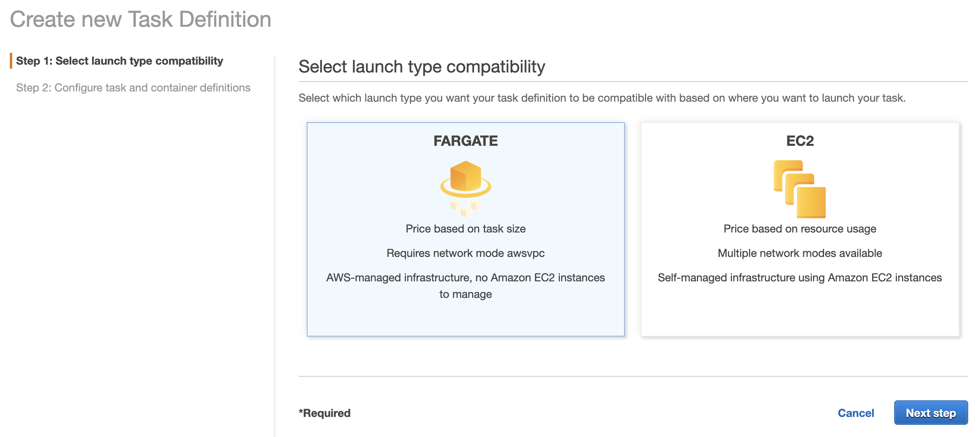Click 'Price based on task size' text
This screenshot has height=437, width=980.
[x=465, y=229]
